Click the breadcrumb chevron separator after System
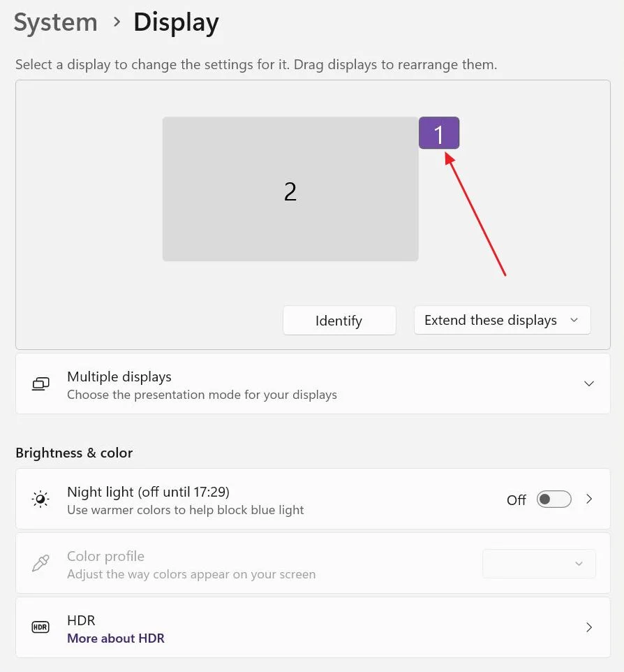The height and width of the screenshot is (672, 624). tap(117, 22)
